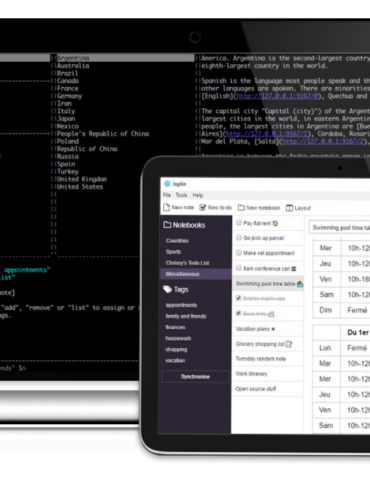Click the Tags label icon in sidebar
Viewport: 370px width, 490px height.
click(167, 289)
